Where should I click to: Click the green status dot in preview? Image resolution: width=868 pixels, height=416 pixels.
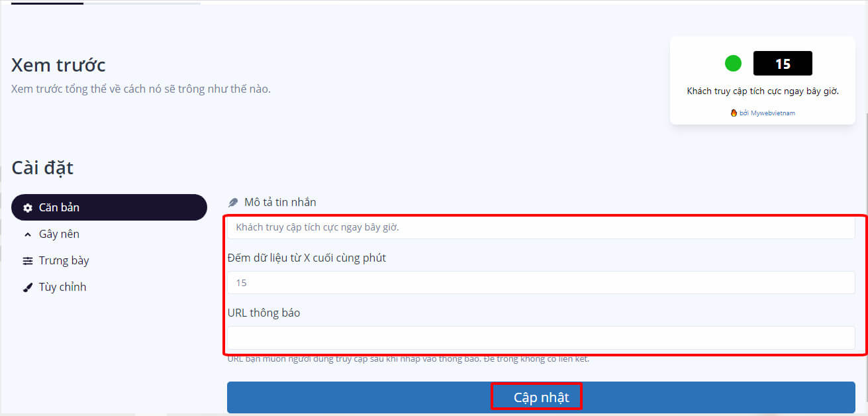coord(733,64)
